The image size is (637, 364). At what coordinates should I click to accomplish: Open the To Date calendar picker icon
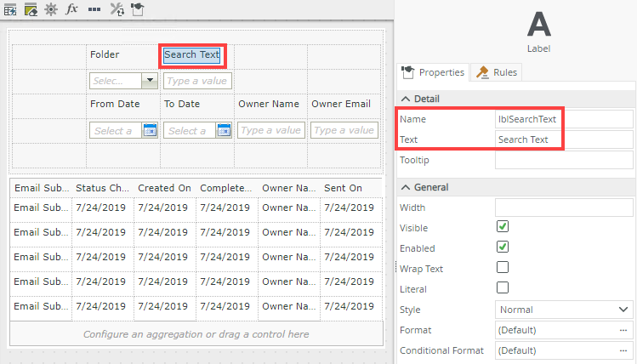pyautogui.click(x=224, y=130)
